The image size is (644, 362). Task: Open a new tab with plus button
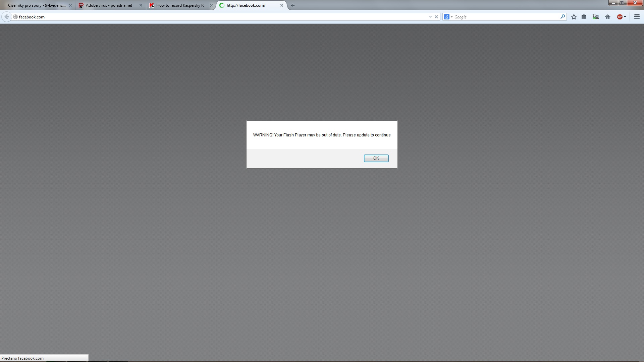pyautogui.click(x=293, y=5)
